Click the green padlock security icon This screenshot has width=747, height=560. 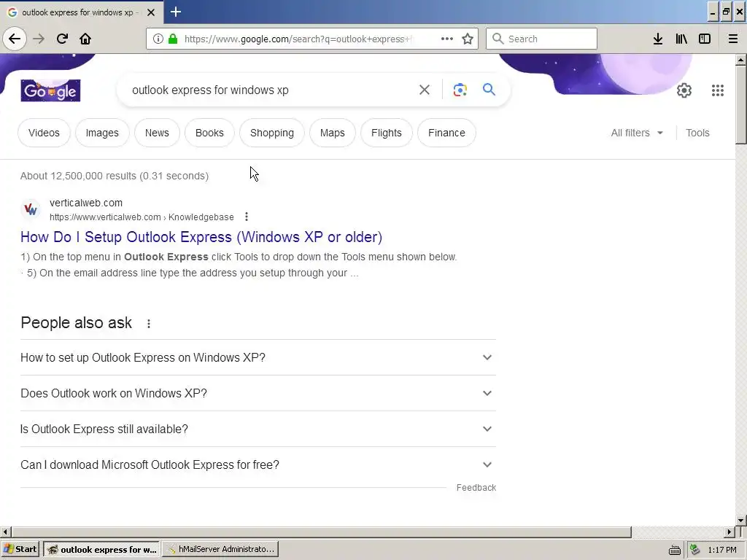[x=173, y=39]
